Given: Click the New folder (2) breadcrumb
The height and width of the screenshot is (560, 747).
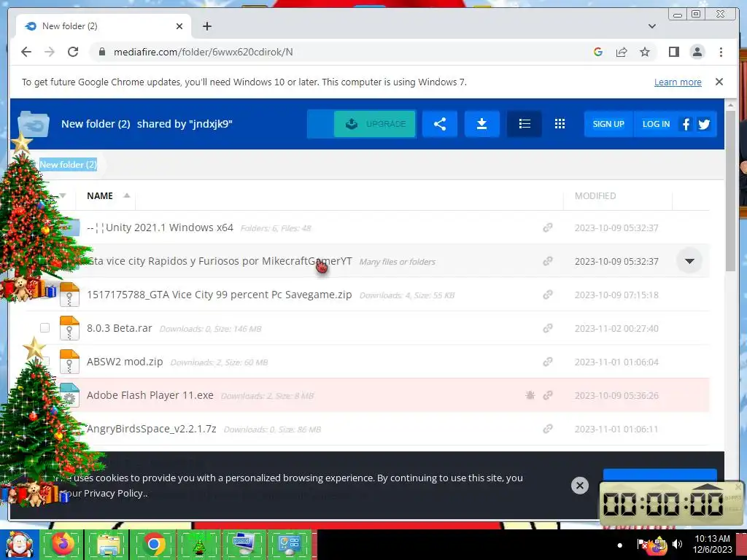Looking at the screenshot, I should tap(68, 165).
